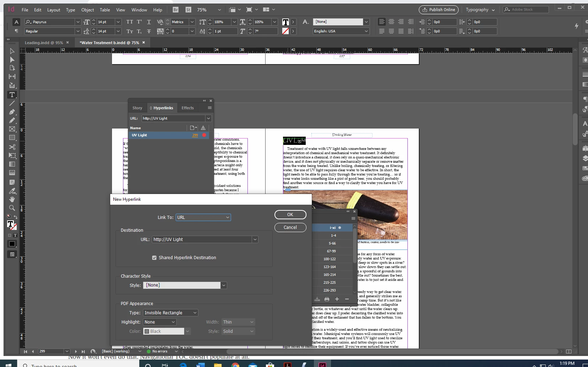
Task: Toggle character formatting controls 'A' button
Action: (x=16, y=22)
